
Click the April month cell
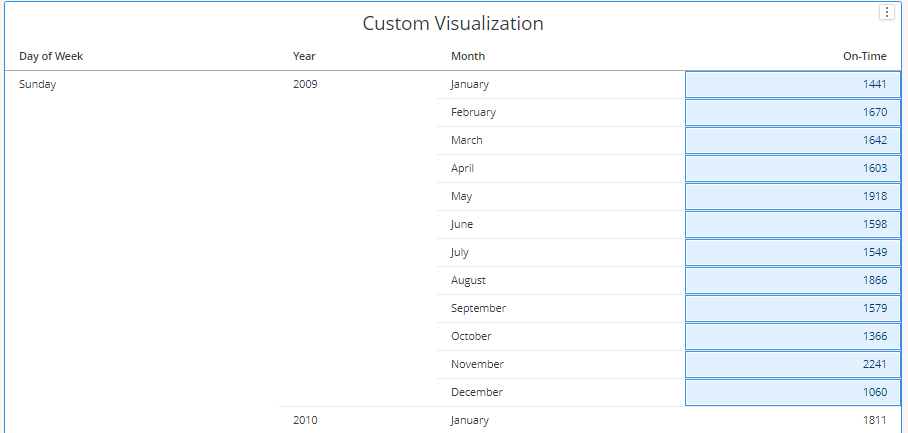click(462, 168)
